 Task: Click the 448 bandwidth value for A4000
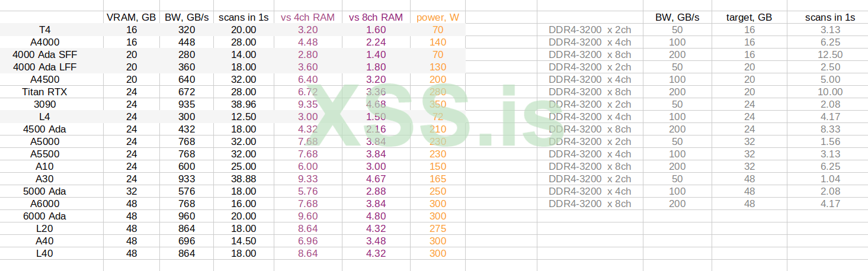coord(187,42)
